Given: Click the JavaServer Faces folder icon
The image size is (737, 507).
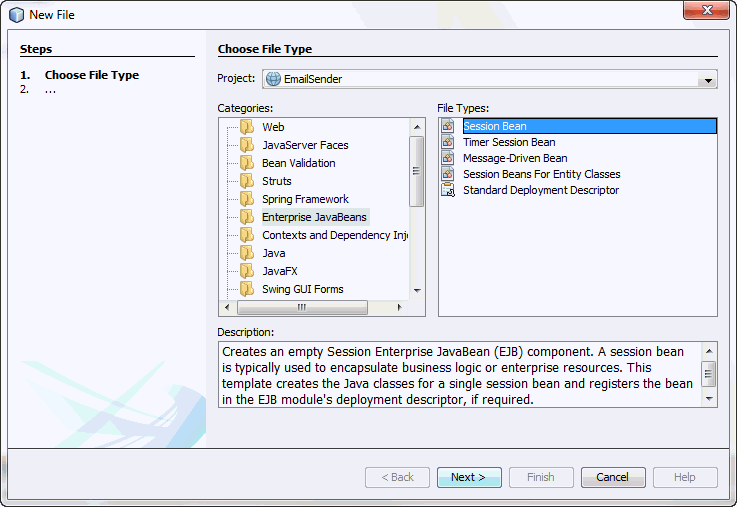Looking at the screenshot, I should pos(247,145).
